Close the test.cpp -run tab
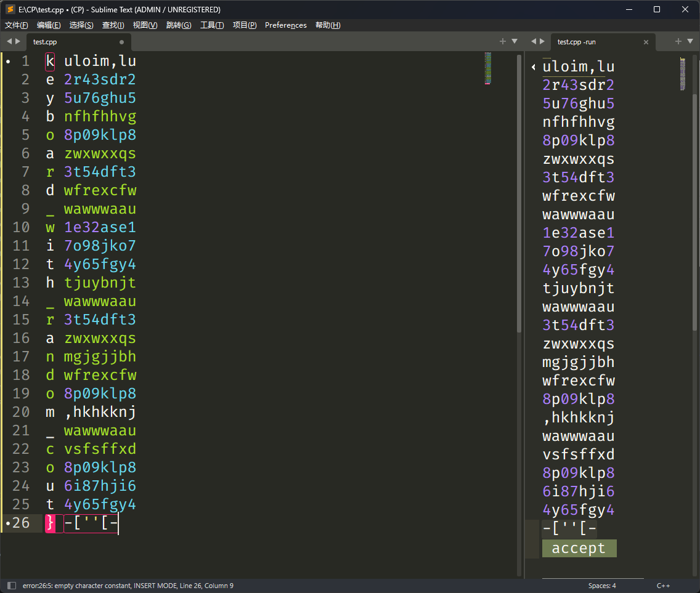Image resolution: width=700 pixels, height=593 pixels. click(x=646, y=42)
